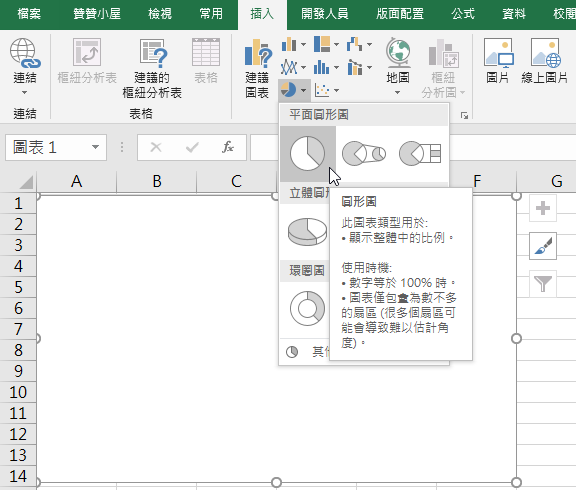The width and height of the screenshot is (576, 490).
Task: Choose the pie of pie chart
Action: [x=364, y=154]
